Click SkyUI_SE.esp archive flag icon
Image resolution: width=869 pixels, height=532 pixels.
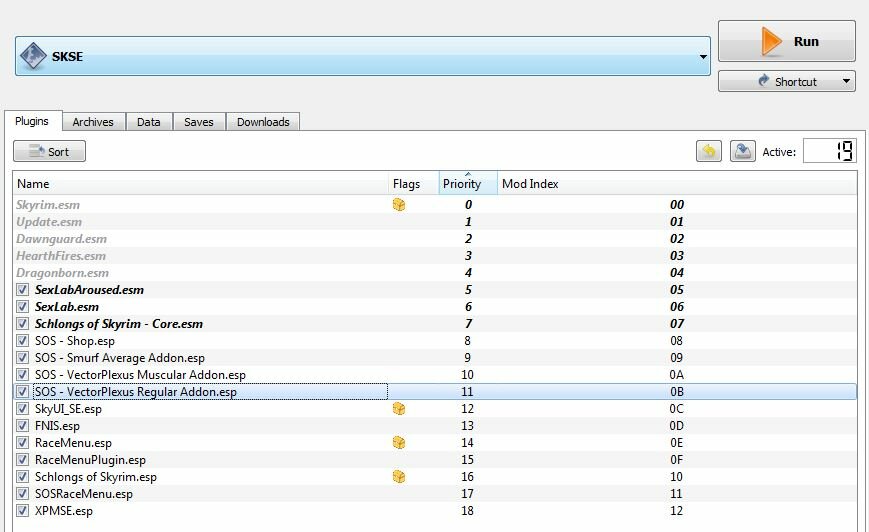[399, 408]
